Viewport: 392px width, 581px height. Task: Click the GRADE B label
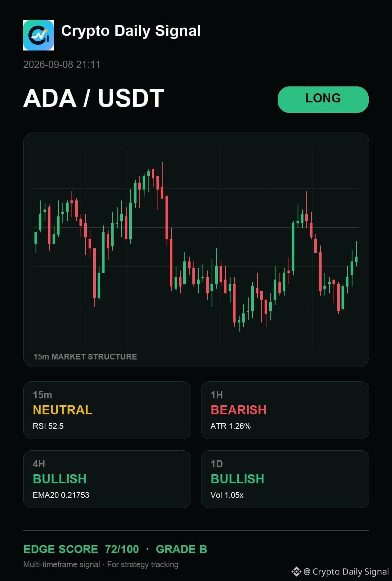point(181,549)
